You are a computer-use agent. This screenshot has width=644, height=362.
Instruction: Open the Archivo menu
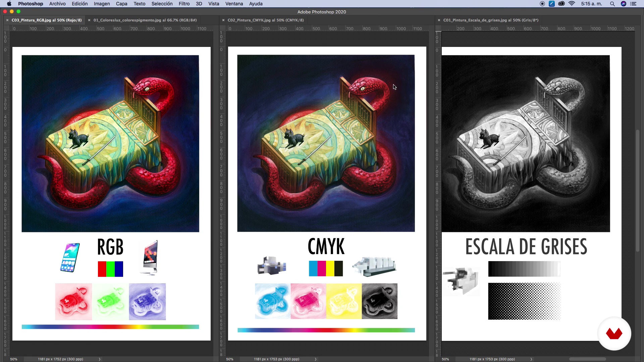[57, 4]
